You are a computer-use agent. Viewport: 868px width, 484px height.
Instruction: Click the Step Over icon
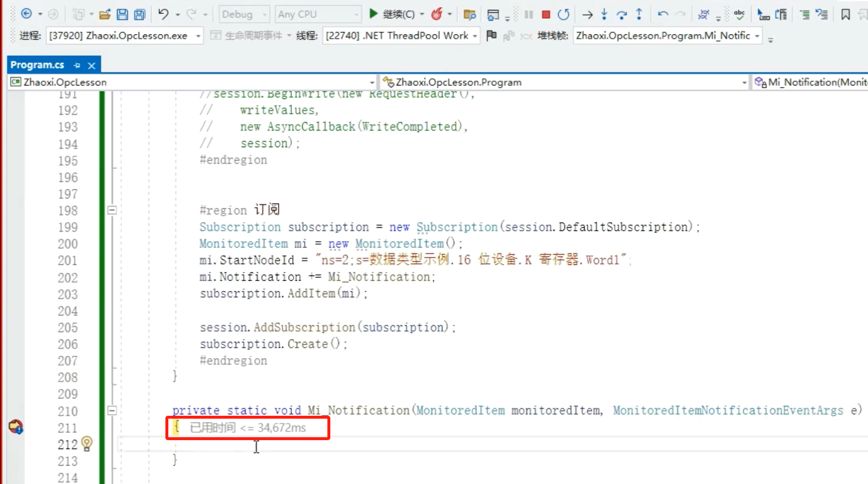pos(622,15)
